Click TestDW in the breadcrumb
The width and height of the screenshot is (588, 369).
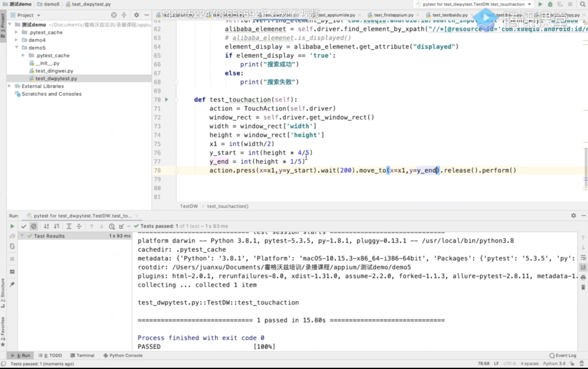(x=189, y=206)
